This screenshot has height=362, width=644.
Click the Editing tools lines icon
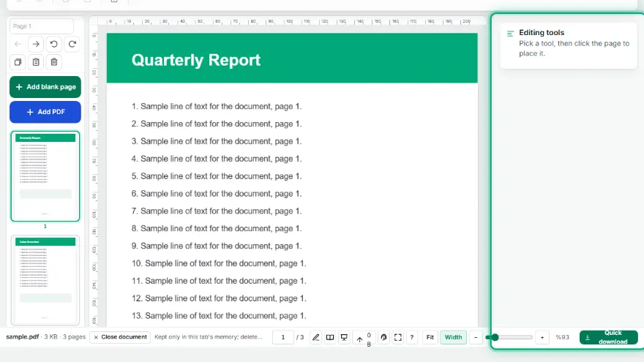tap(510, 33)
